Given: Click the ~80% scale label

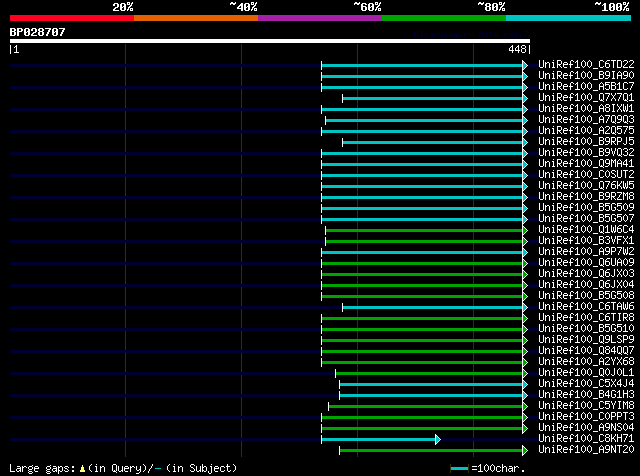Looking at the screenshot, I should pyautogui.click(x=492, y=7).
